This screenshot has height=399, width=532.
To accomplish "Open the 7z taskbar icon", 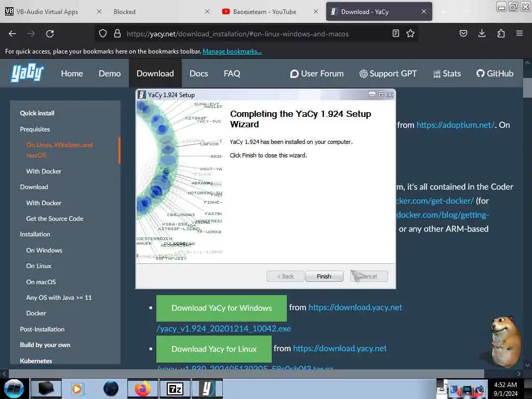I will [x=175, y=389].
